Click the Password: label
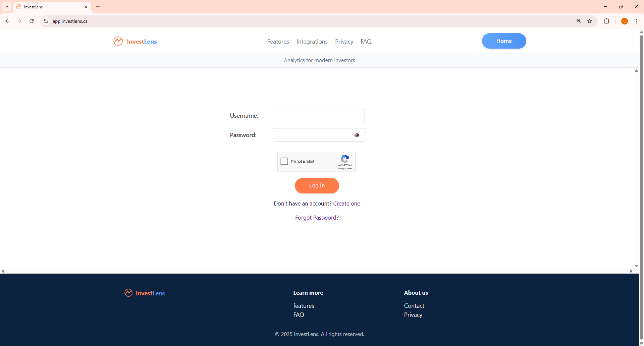This screenshot has width=644, height=346. tap(243, 135)
